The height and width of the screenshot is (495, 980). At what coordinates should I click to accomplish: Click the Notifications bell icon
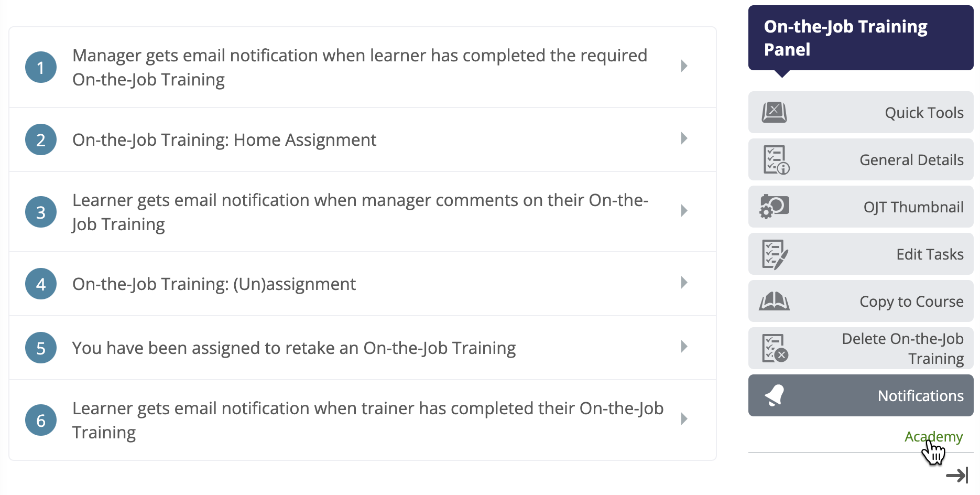775,395
